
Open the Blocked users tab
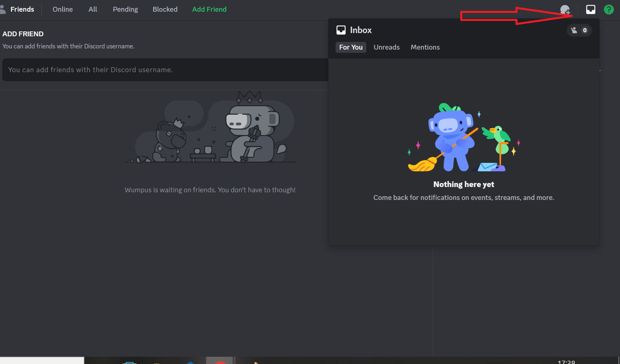165,9
